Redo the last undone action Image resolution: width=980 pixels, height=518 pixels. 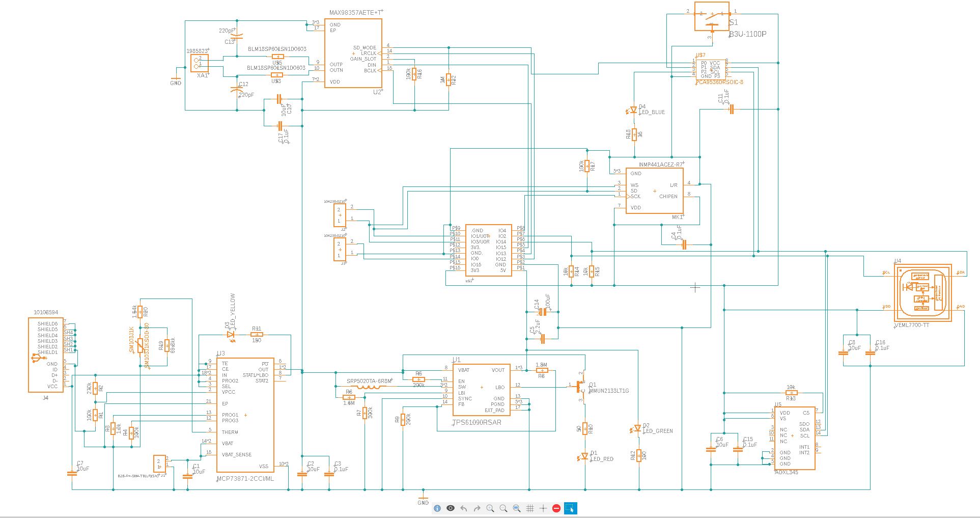coord(477,508)
